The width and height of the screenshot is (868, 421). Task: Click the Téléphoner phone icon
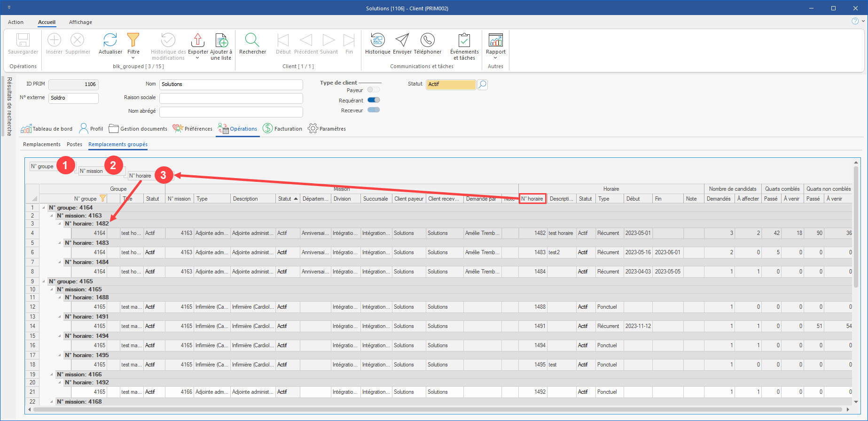point(427,41)
